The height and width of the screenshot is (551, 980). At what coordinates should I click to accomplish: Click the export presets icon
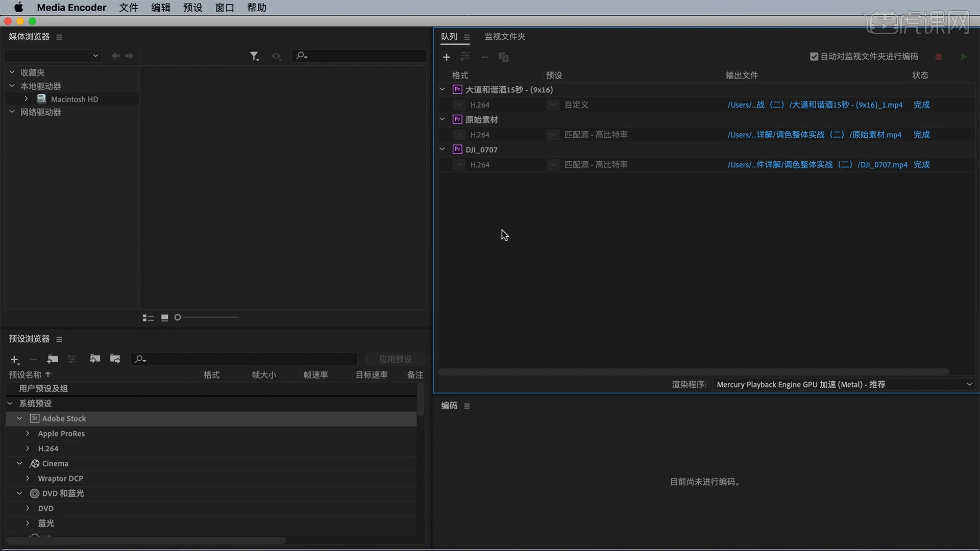pyautogui.click(x=115, y=359)
